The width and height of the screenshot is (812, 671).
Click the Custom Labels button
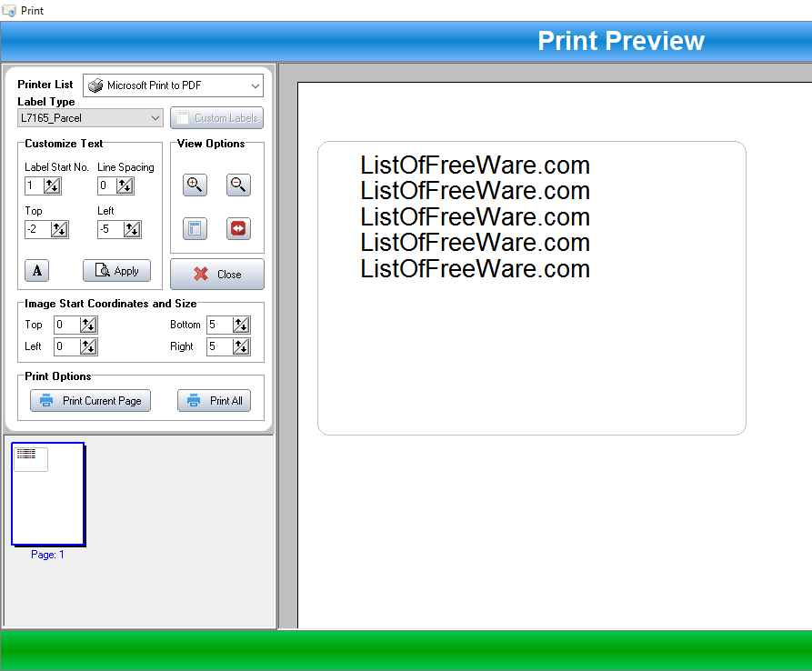[216, 118]
